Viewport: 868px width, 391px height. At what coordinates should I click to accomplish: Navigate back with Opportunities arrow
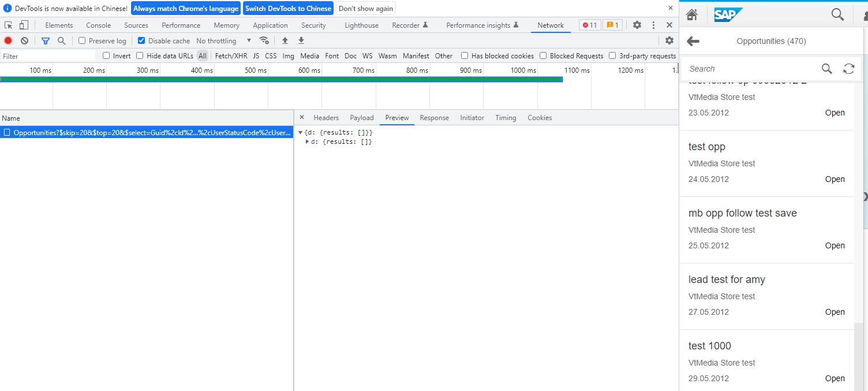click(693, 41)
